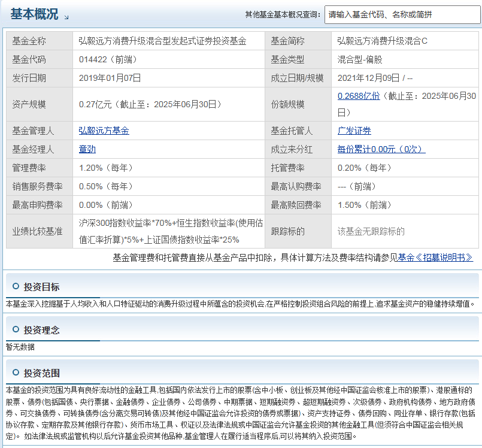Select the 销售服务费率 label cell
Image resolution: width=482 pixels, height=448 pixels.
(x=40, y=186)
